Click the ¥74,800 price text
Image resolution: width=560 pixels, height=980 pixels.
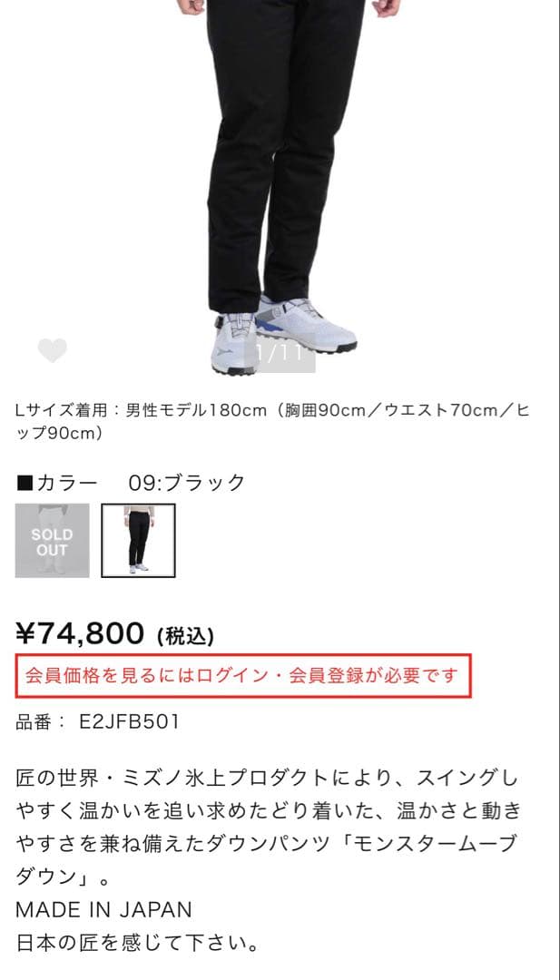pos(79,633)
